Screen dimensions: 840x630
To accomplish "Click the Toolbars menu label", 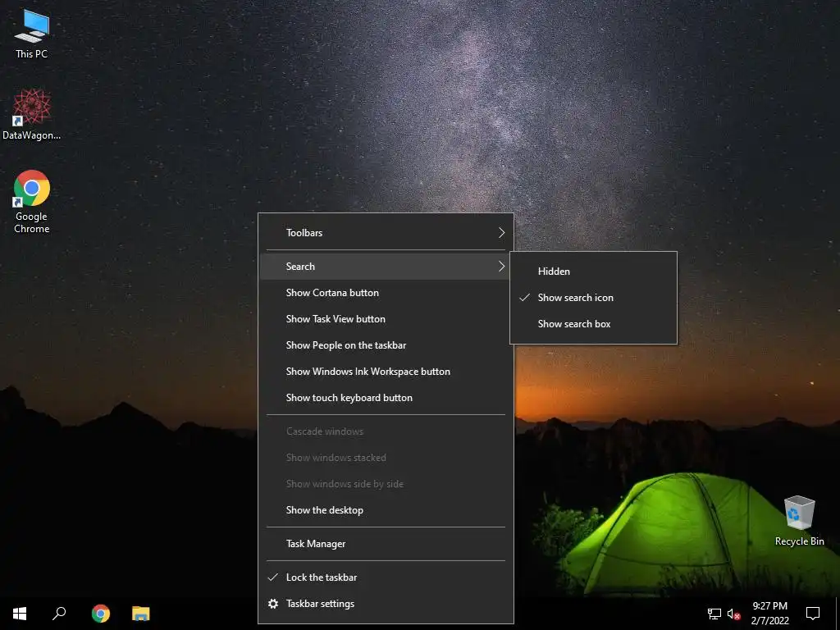I will pos(304,232).
